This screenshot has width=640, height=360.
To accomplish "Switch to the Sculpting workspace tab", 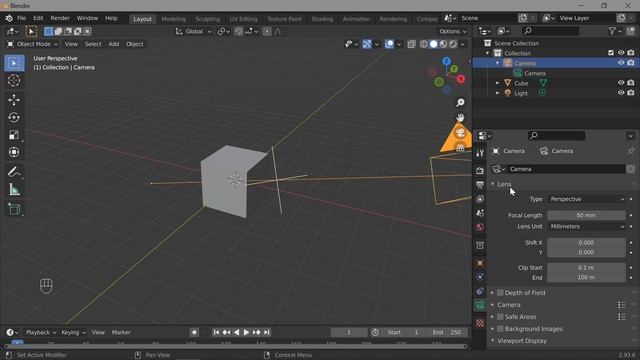I will 207,19.
